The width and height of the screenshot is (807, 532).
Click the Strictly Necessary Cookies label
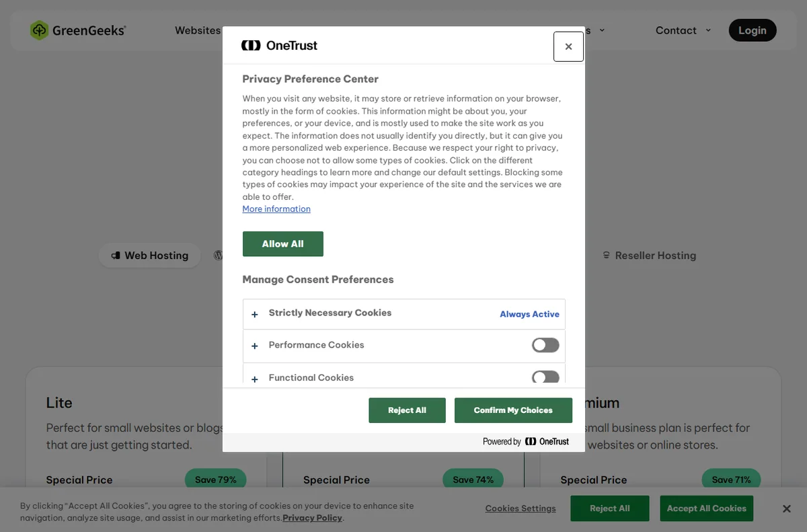[330, 313]
